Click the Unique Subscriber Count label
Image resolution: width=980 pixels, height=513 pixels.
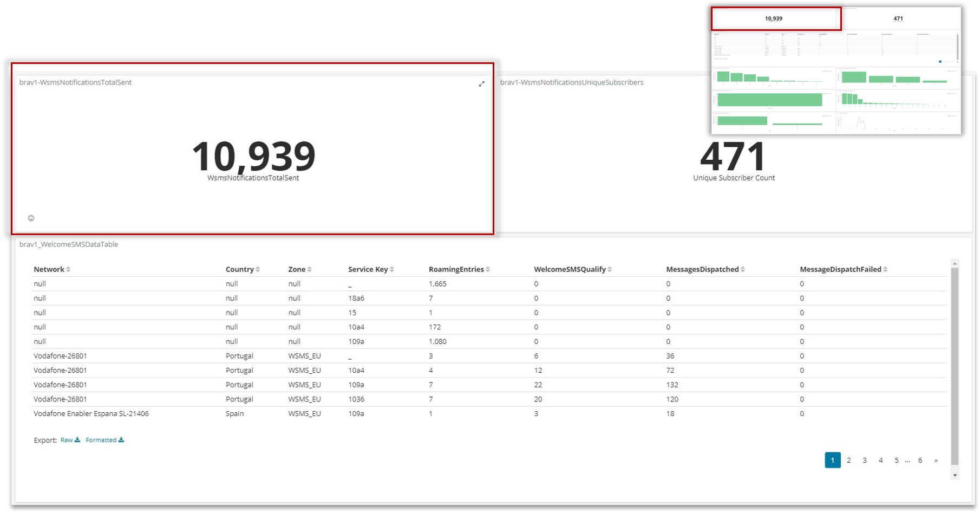click(x=734, y=178)
